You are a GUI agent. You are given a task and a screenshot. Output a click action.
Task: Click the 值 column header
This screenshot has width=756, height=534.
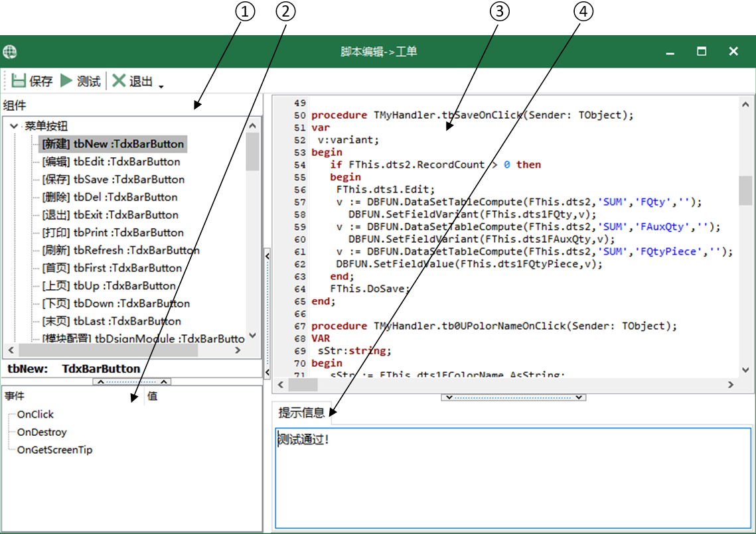(153, 396)
